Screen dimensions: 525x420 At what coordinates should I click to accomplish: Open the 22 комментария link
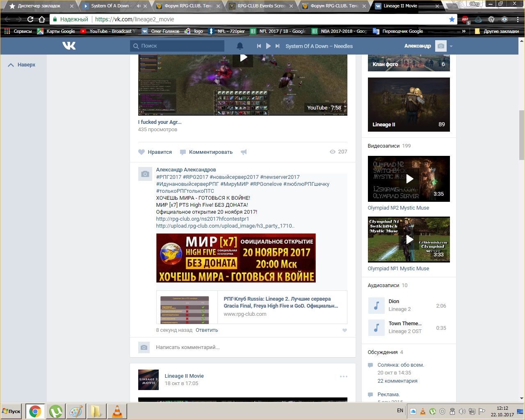pyautogui.click(x=397, y=381)
